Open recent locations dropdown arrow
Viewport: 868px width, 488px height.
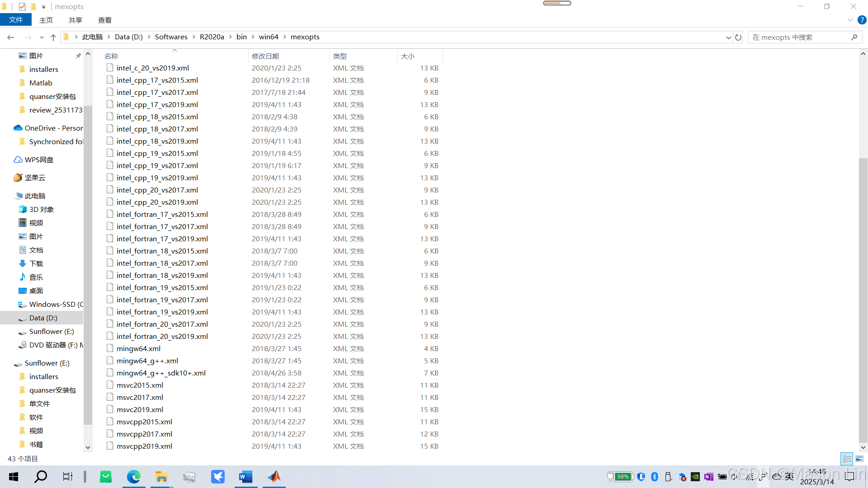42,38
